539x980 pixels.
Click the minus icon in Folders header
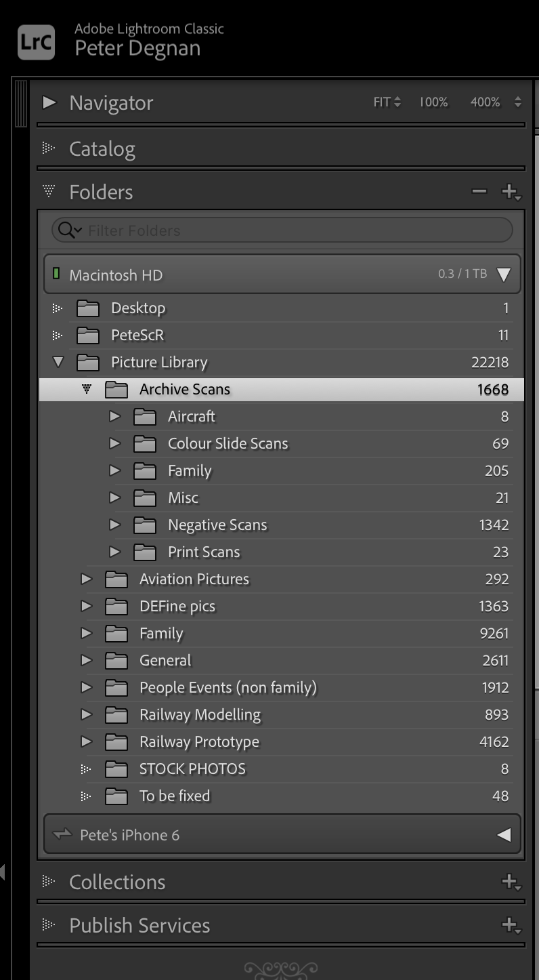click(479, 192)
